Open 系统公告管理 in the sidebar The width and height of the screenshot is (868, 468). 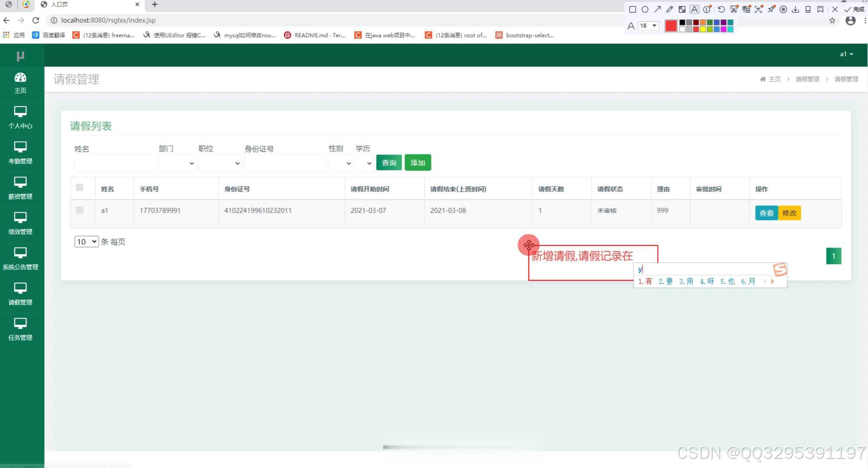point(20,259)
